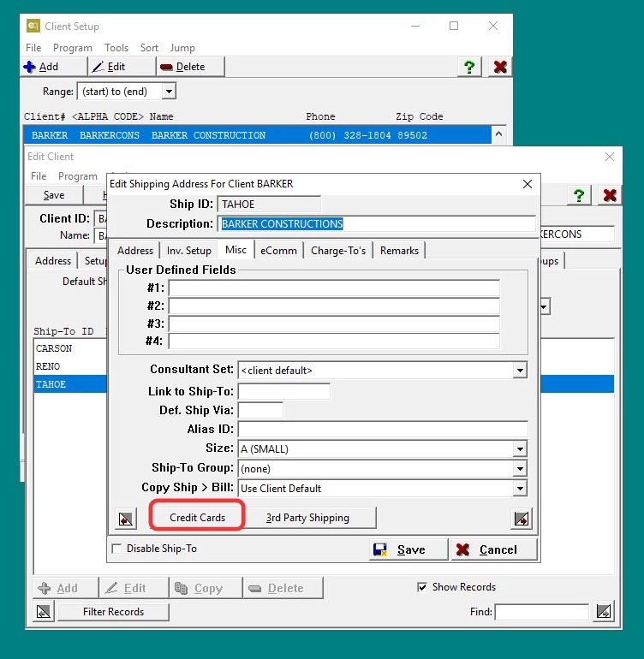Screen dimensions: 644x659
Task: Switch to the eComm tab
Action: point(278,251)
